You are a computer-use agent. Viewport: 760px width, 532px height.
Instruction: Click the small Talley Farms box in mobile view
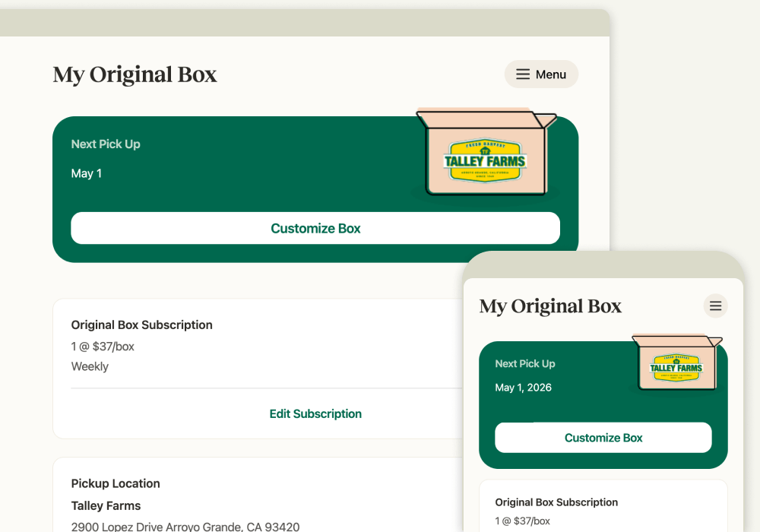click(x=677, y=362)
